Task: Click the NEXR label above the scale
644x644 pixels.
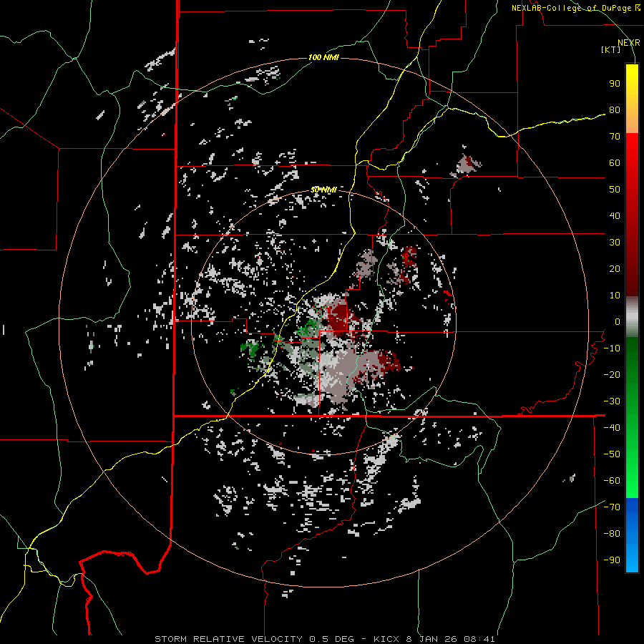Action: click(629, 43)
